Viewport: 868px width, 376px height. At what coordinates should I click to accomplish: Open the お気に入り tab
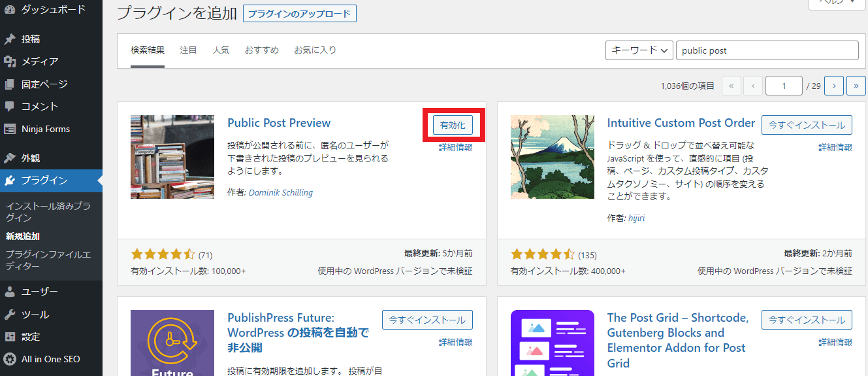[x=315, y=50]
